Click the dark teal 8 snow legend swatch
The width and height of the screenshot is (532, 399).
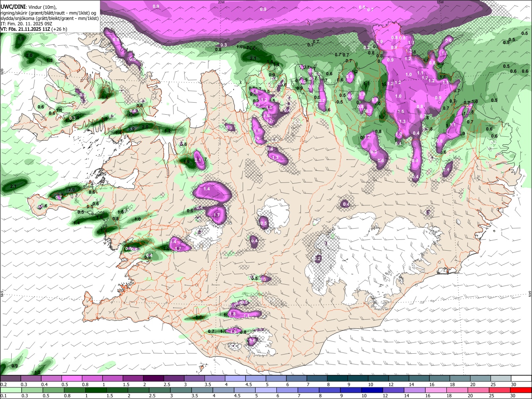tap(337, 378)
